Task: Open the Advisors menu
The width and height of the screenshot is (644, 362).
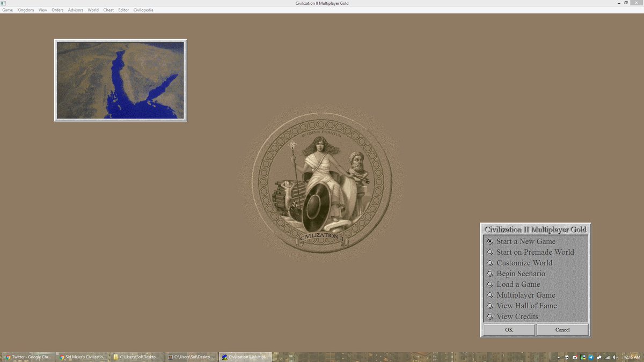Action: 76,10
